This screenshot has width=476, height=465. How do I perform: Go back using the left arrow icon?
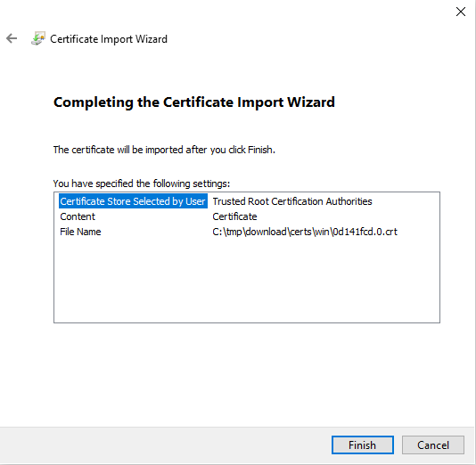click(12, 38)
